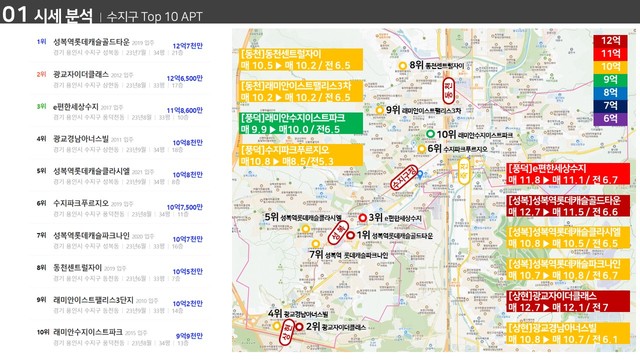The image size is (640, 360).
Task: Select the green [풍덕]래미안수지이스트파크 info box
Action: pyautogui.click(x=301, y=123)
